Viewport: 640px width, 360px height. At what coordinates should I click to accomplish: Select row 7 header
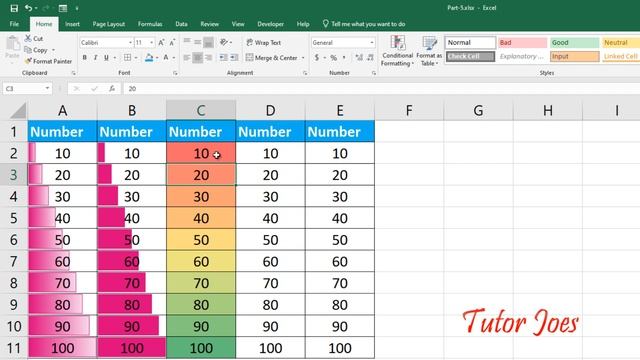pyautogui.click(x=13, y=261)
